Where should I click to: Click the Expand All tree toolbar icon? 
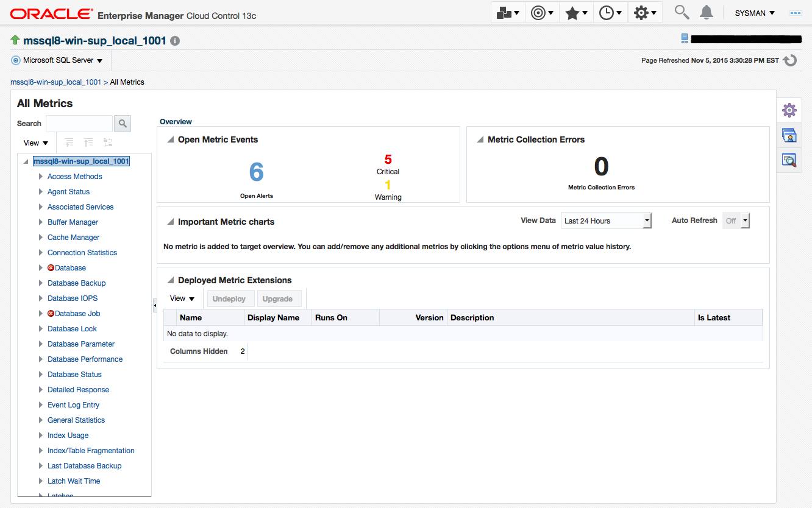(x=69, y=143)
